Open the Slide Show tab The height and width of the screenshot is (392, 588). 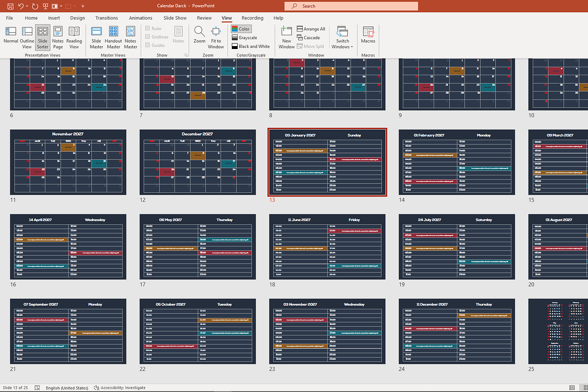click(175, 18)
